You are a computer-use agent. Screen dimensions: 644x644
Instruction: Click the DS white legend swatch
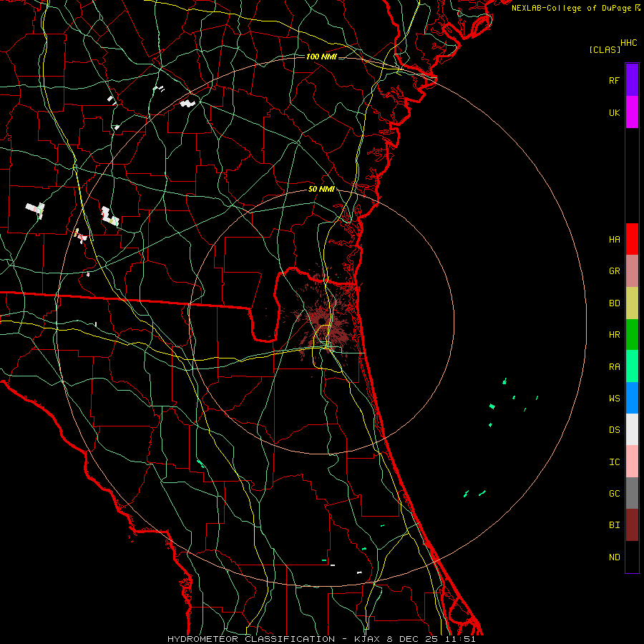point(632,429)
